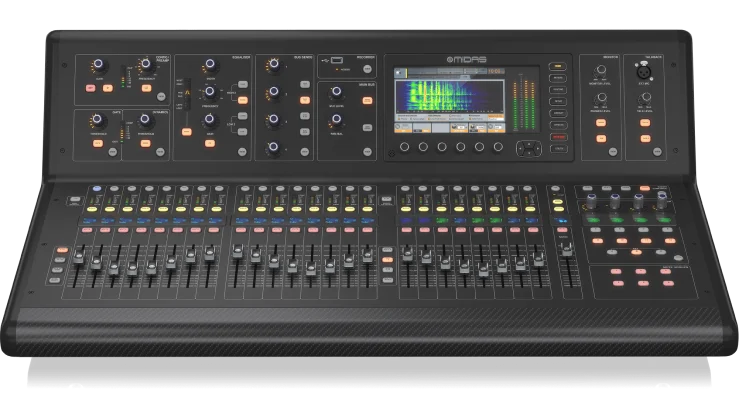The width and height of the screenshot is (739, 400).
Task: Click the Gain knob in Config/Preamp section
Action: [99, 65]
